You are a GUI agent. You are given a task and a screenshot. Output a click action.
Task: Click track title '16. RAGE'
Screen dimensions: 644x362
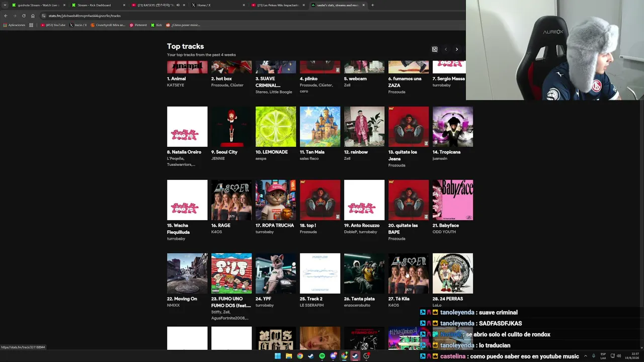click(x=221, y=226)
